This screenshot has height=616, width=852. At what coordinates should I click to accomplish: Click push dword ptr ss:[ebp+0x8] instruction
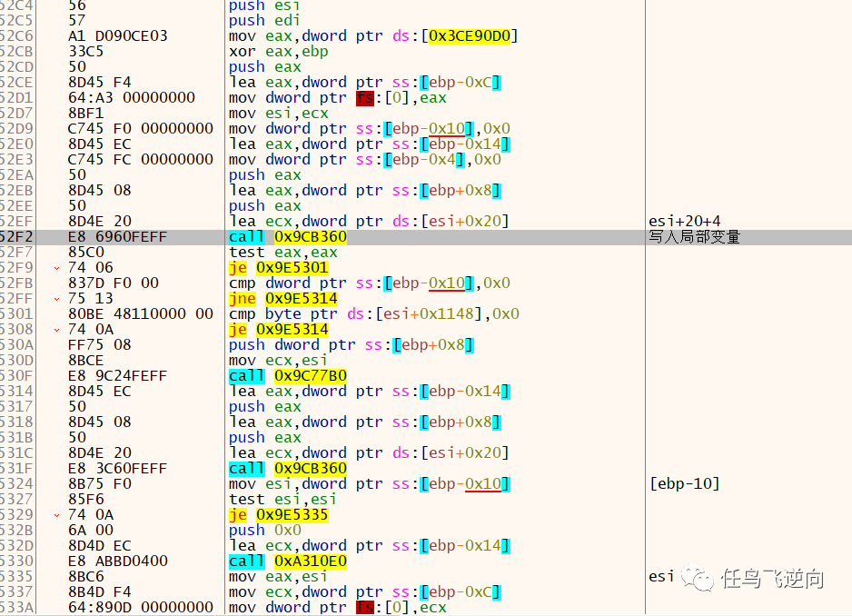click(351, 345)
